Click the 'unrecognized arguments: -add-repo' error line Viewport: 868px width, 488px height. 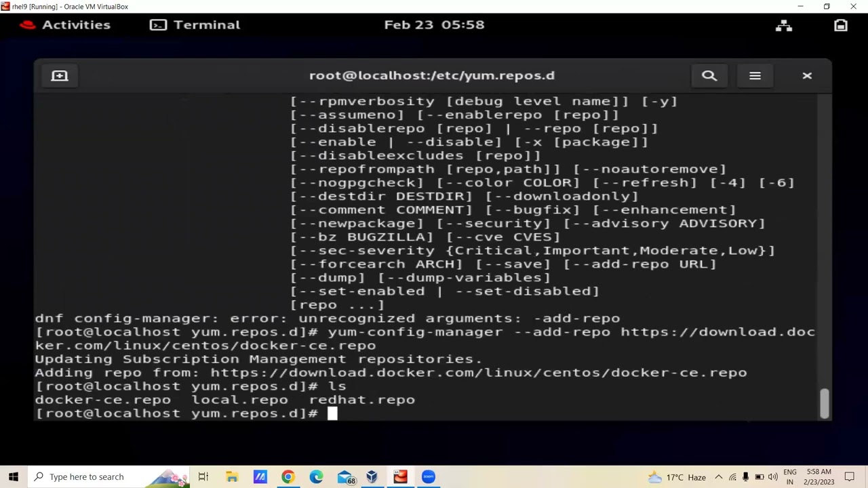[328, 319]
